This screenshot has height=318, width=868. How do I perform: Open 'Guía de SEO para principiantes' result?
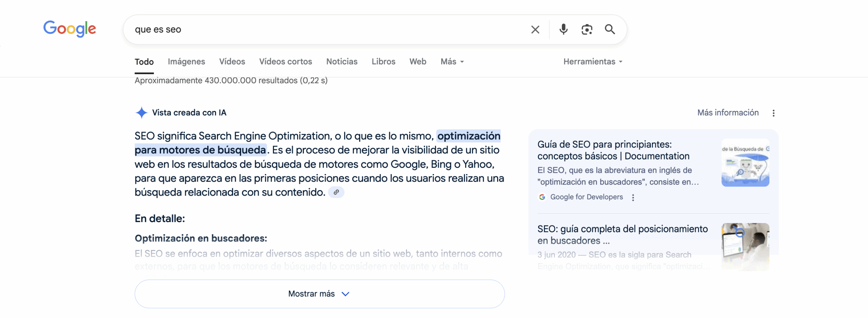click(613, 150)
